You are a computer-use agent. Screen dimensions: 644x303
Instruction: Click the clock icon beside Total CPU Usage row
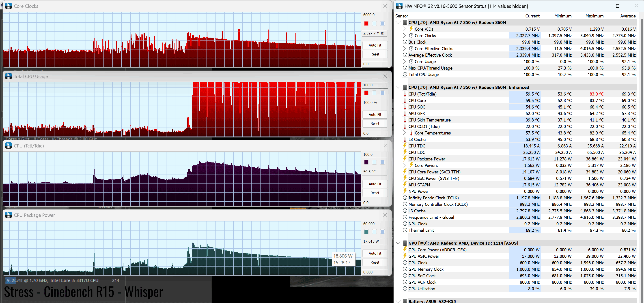point(405,75)
